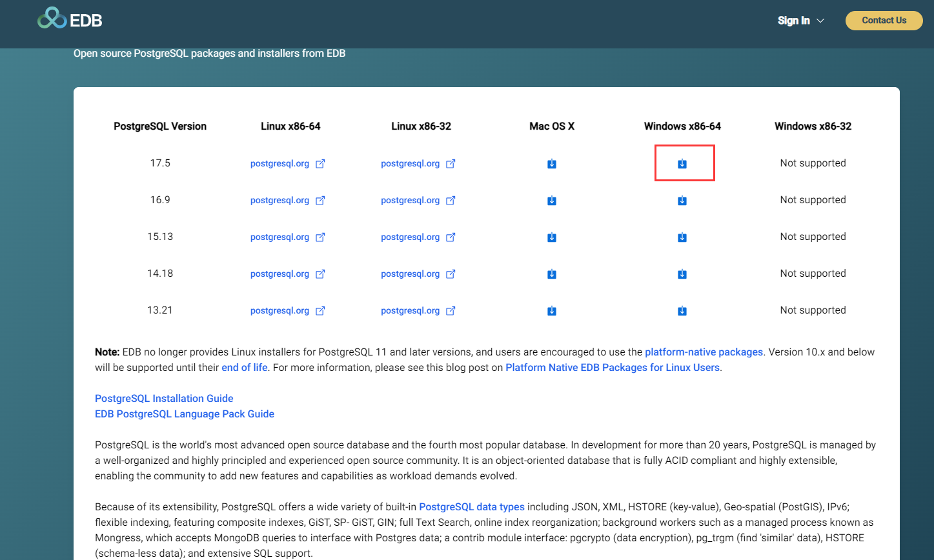Select the Mac OS X column header

(x=552, y=126)
